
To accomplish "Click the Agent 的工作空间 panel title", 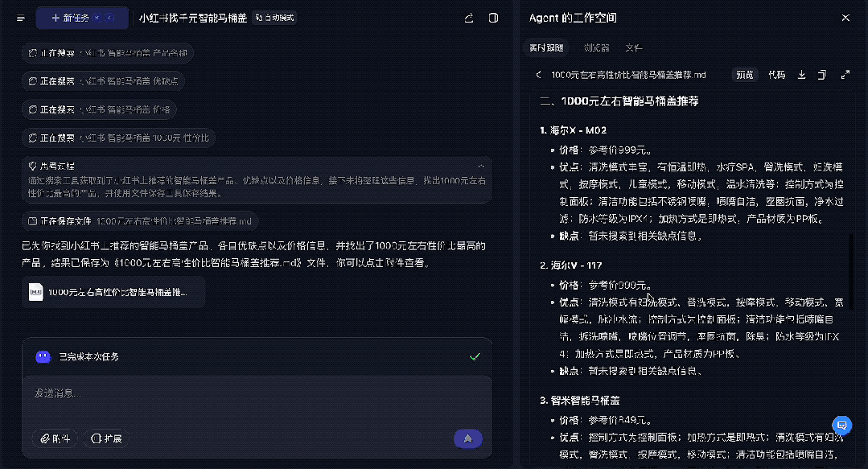I will pos(573,18).
